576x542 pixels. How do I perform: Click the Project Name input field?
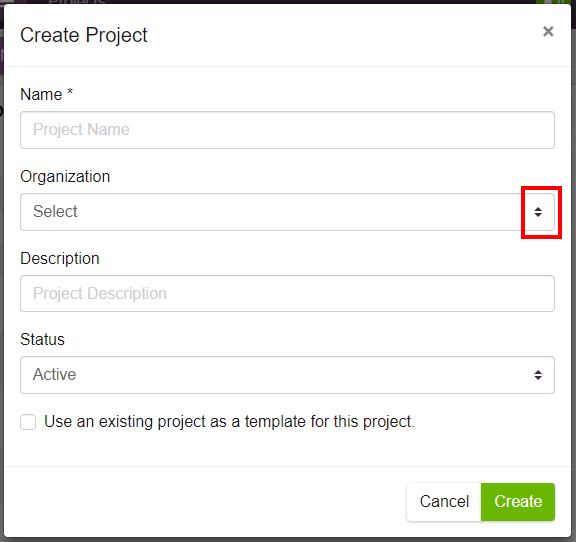click(x=287, y=130)
